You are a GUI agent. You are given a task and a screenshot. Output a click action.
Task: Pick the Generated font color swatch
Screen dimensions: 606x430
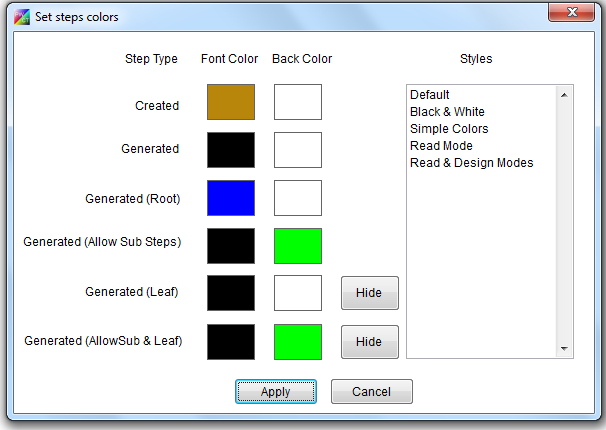click(231, 150)
